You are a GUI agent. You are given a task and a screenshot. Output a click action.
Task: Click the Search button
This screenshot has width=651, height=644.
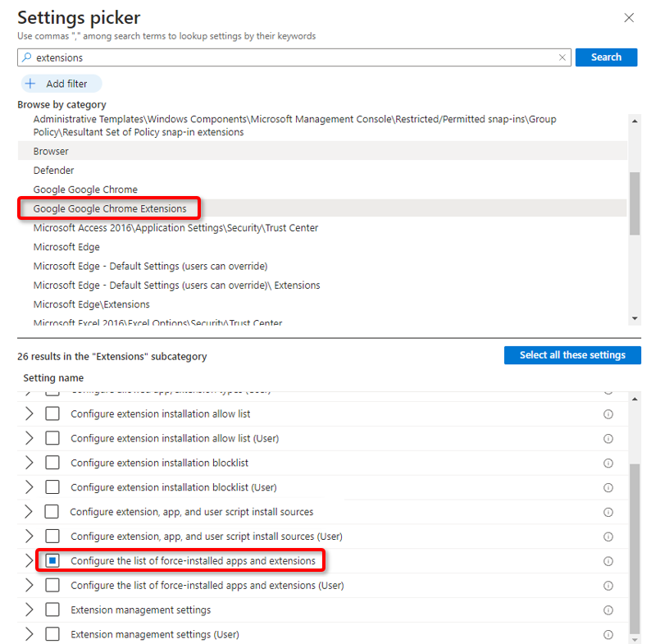606,57
